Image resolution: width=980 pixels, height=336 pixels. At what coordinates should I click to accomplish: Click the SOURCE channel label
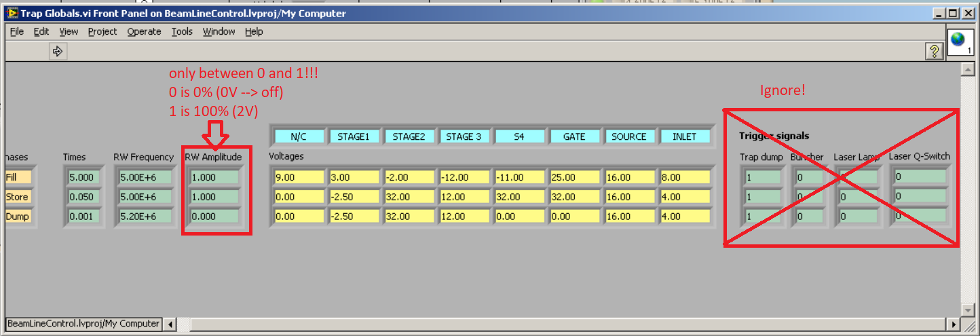pyautogui.click(x=629, y=136)
